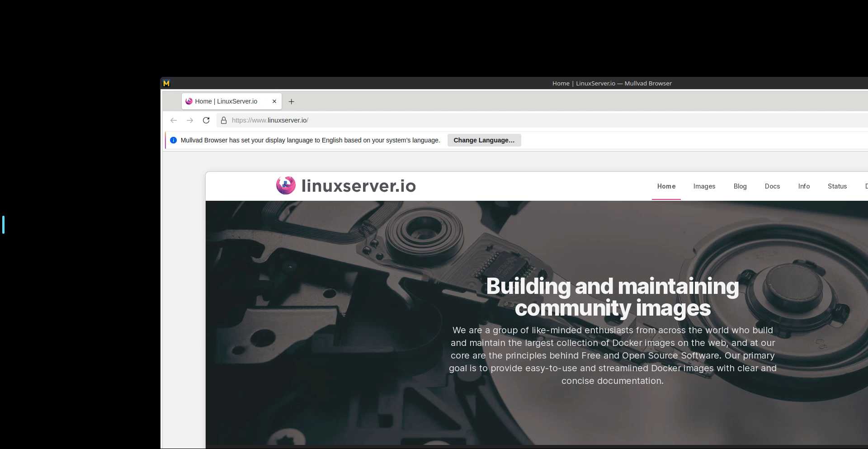The height and width of the screenshot is (449, 868).
Task: Click the window title 'Home | LinuxServer.io — Mullvad Browser'
Action: pyautogui.click(x=612, y=83)
